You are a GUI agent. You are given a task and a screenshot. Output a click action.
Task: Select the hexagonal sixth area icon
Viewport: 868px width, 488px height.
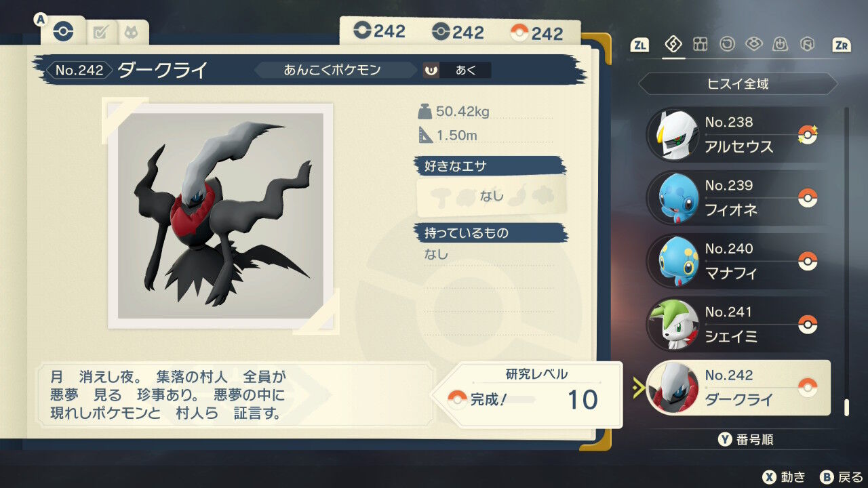click(807, 45)
